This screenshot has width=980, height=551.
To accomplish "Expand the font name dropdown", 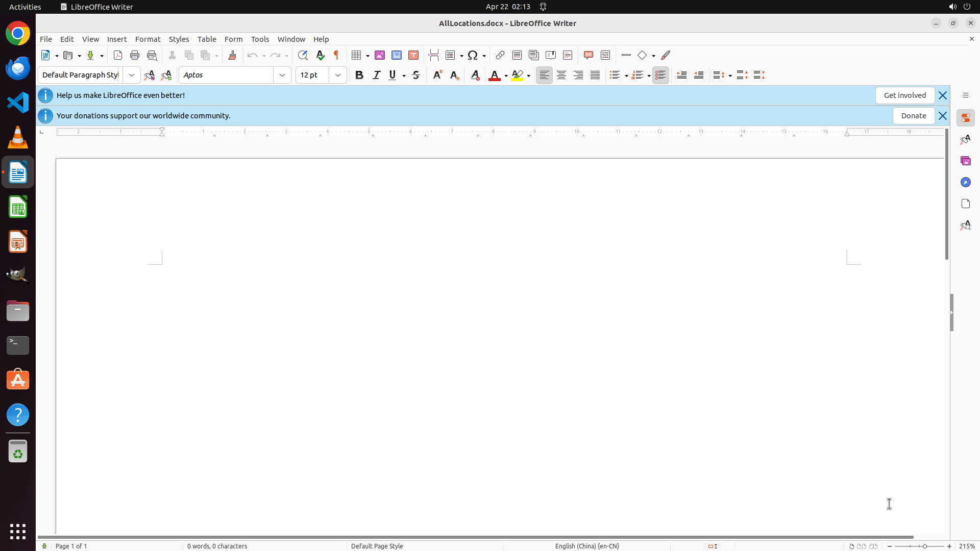I will [282, 75].
